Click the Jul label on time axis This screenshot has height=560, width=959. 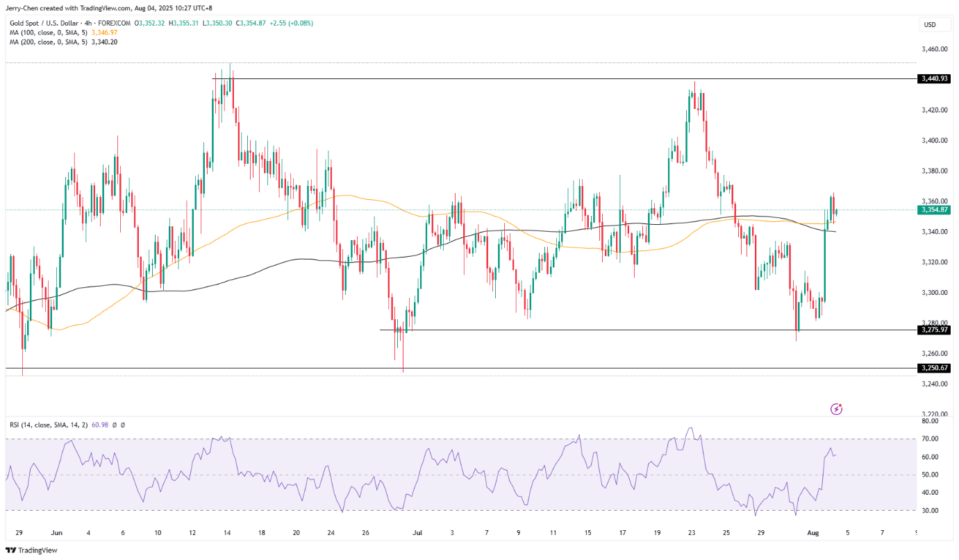point(417,533)
